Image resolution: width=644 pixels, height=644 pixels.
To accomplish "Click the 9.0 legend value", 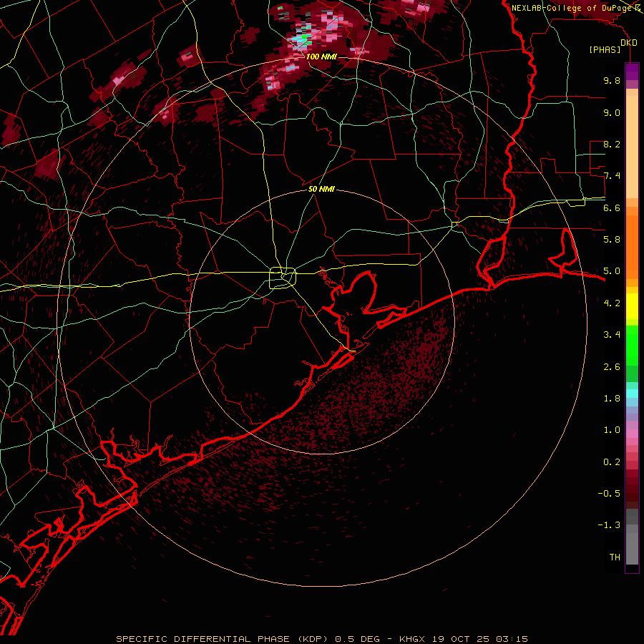I will 612,112.
